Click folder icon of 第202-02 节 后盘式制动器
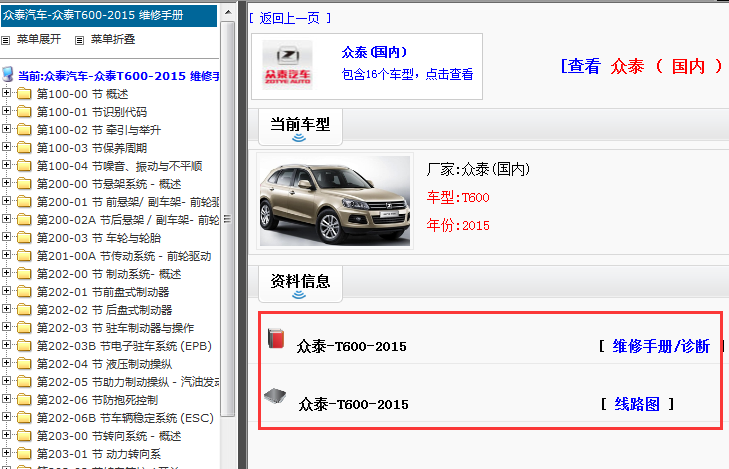The height and width of the screenshot is (469, 729). pos(24,310)
